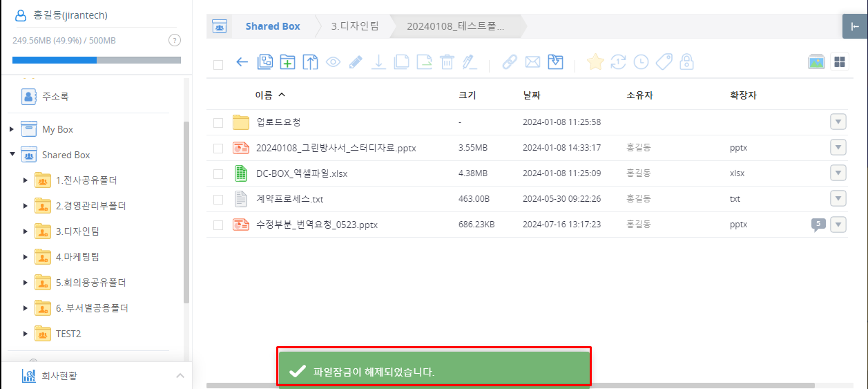This screenshot has height=389, width=868.
Task: Click the back arrow in the toolbar
Action: (242, 62)
